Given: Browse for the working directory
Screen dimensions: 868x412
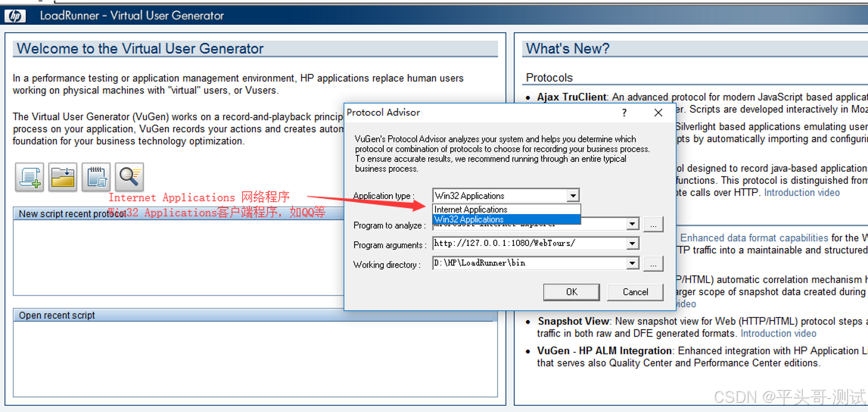Looking at the screenshot, I should pos(653,264).
